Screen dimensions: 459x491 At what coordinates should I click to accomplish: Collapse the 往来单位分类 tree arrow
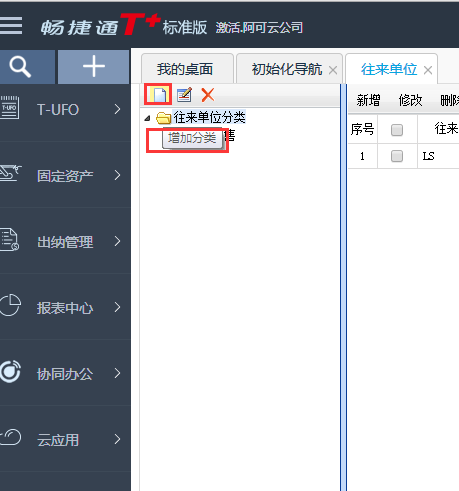[148, 118]
